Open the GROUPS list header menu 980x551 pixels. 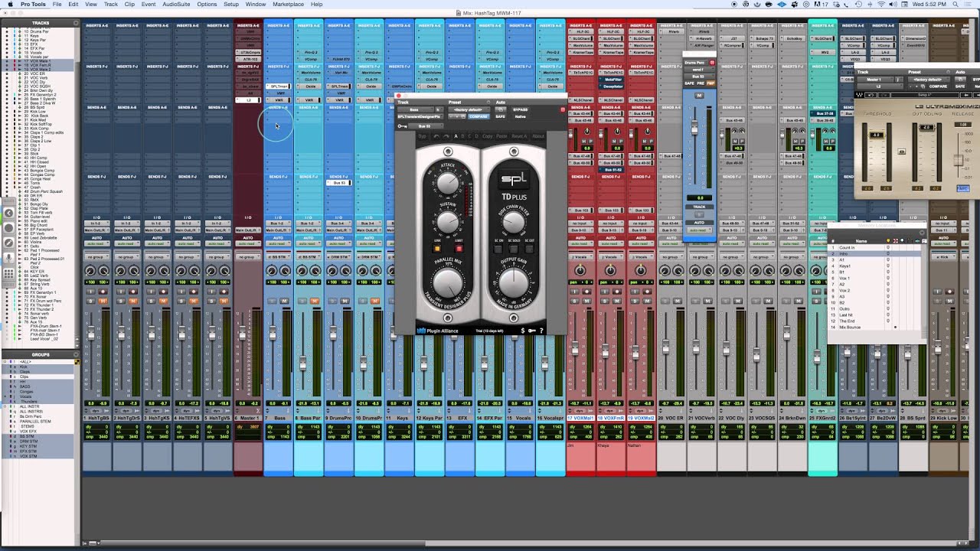click(75, 354)
